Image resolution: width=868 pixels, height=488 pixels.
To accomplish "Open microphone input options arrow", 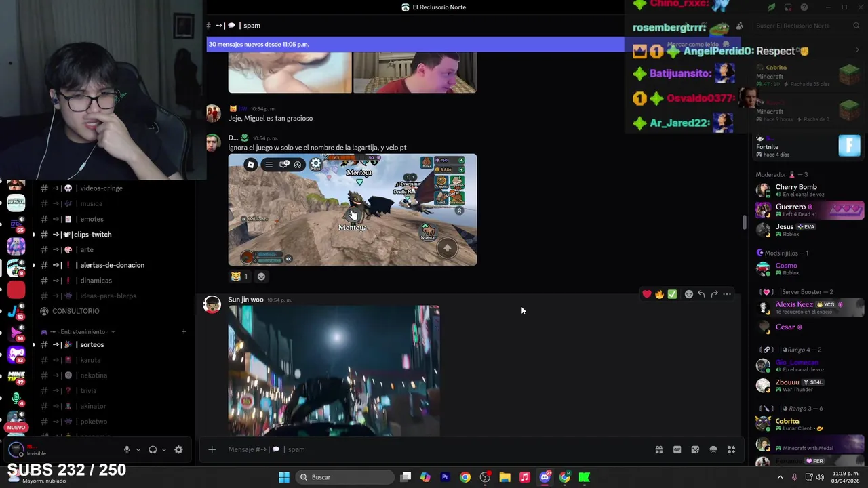I will (138, 449).
